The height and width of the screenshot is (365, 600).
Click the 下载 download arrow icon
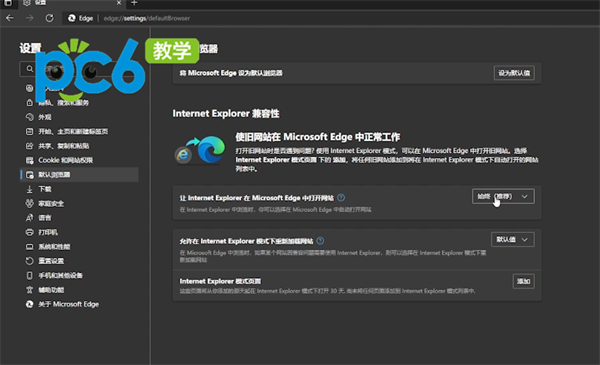coord(29,189)
